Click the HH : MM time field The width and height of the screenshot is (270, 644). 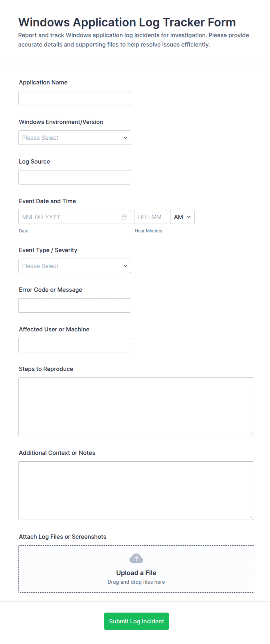[x=151, y=217]
